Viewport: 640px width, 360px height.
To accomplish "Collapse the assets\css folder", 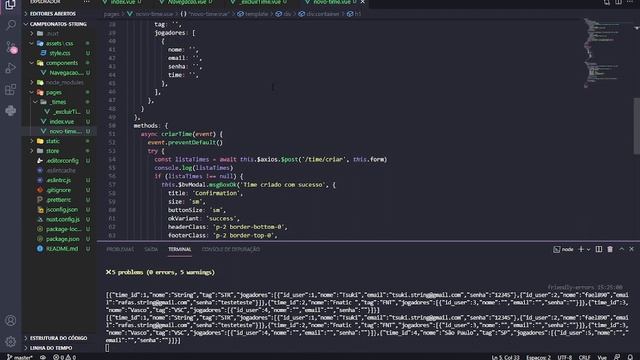I will pyautogui.click(x=59, y=43).
